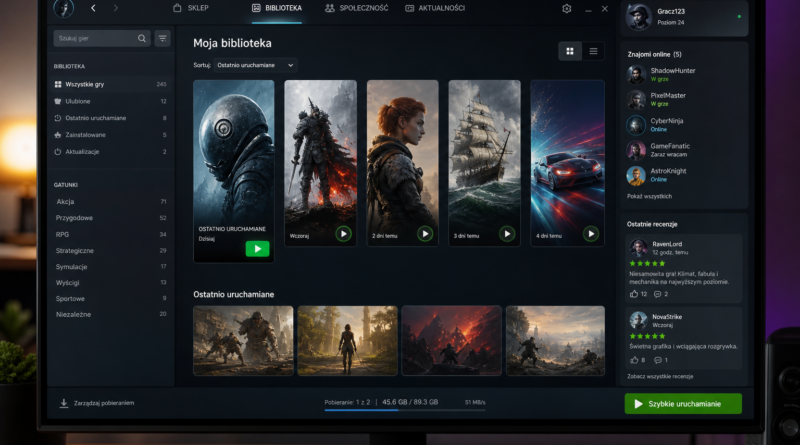Select Wszystkie gry in sidebar
This screenshot has width=800, height=445.
(x=111, y=84)
